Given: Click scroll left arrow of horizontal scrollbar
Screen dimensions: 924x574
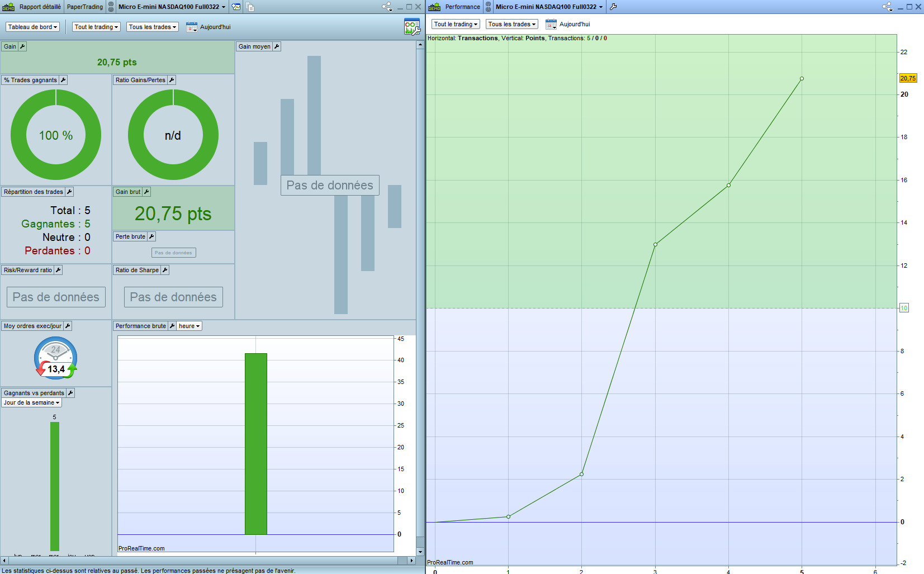Looking at the screenshot, I should pos(4,560).
